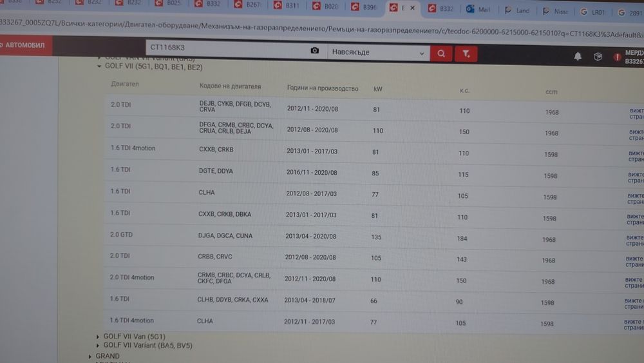Image resolution: width=644 pixels, height=363 pixels.
Task: Click the 115 horsepower value
Action: click(x=463, y=175)
